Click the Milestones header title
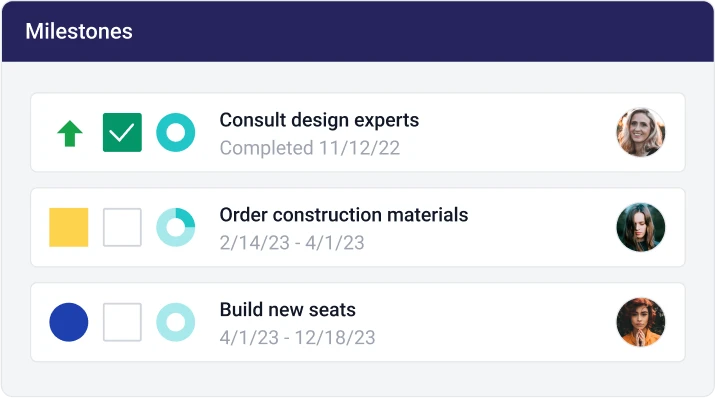 click(x=79, y=31)
